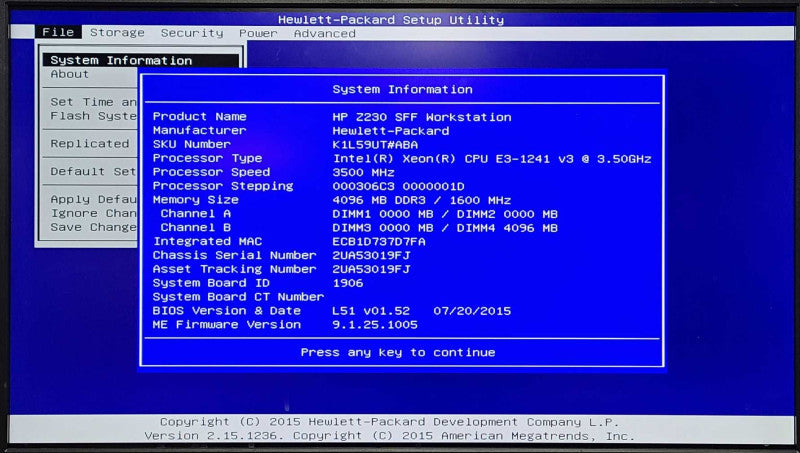Choose Ignore Changes and Exit entry

[93, 213]
